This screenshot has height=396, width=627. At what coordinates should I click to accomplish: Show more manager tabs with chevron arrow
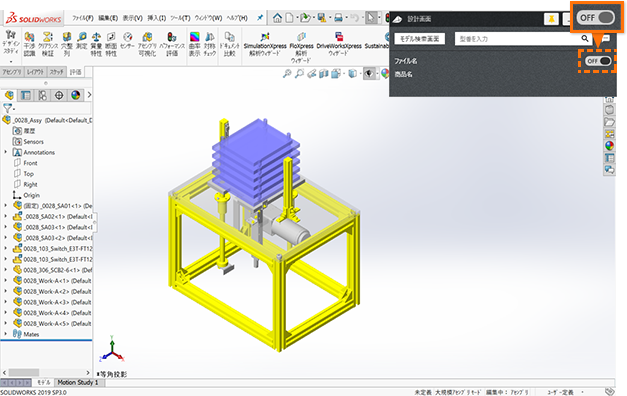pos(89,95)
